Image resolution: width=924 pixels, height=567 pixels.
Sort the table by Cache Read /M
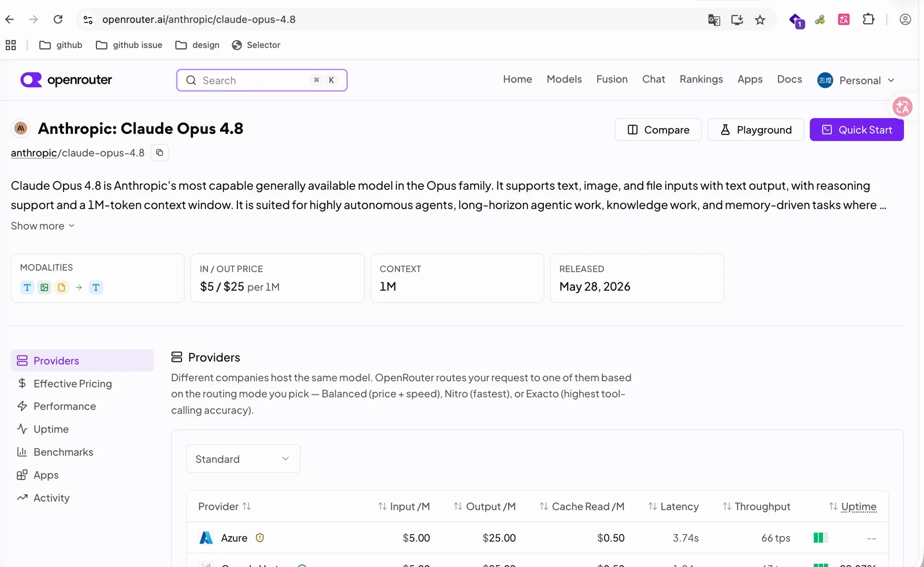tap(582, 506)
